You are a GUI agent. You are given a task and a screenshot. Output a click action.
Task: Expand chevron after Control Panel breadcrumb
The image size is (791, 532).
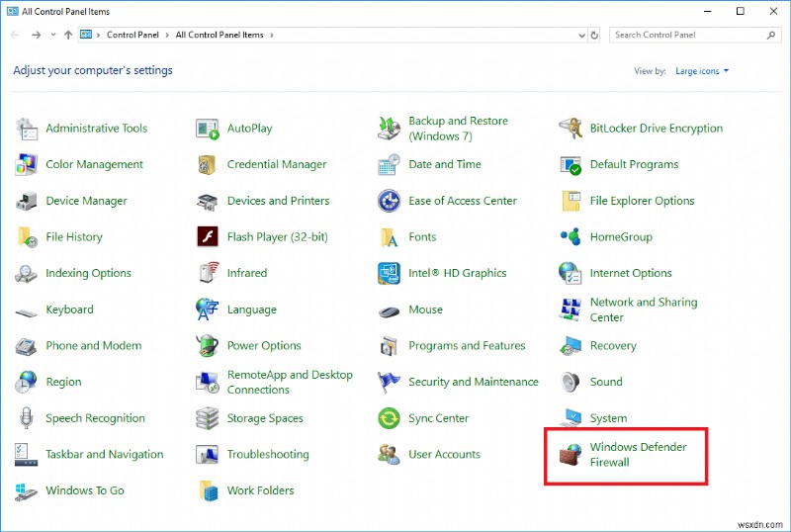167,35
